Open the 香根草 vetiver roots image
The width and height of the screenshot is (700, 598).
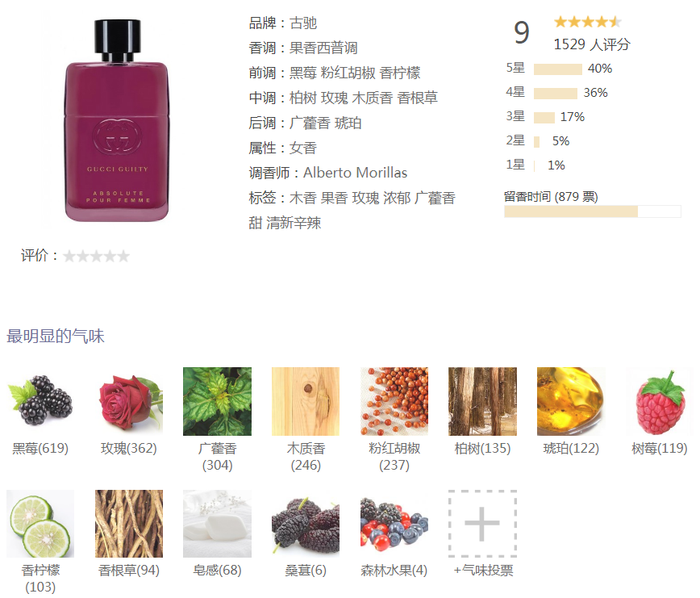pyautogui.click(x=128, y=524)
